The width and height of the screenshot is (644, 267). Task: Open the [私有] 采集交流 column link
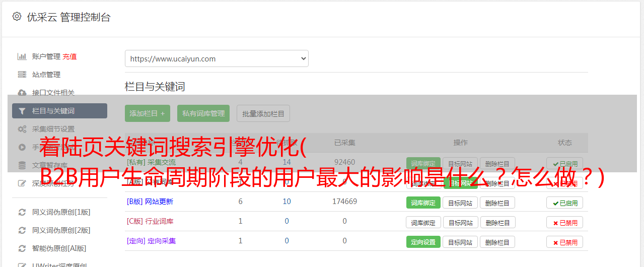coord(151,162)
